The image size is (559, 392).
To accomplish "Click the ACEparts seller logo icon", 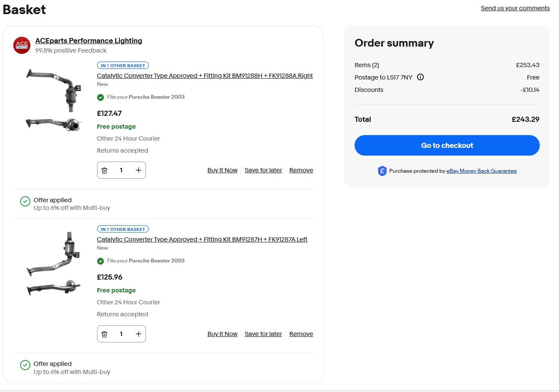I will tap(22, 45).
